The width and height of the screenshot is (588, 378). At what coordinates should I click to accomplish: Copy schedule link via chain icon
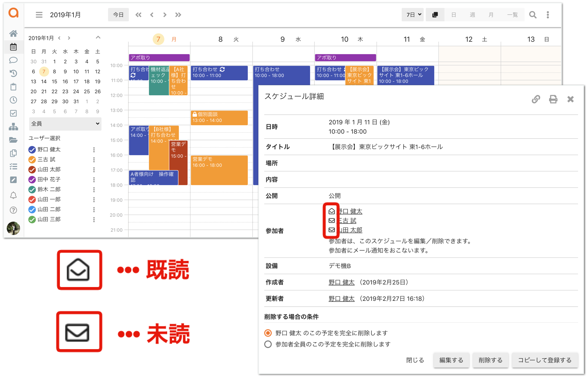pyautogui.click(x=536, y=99)
